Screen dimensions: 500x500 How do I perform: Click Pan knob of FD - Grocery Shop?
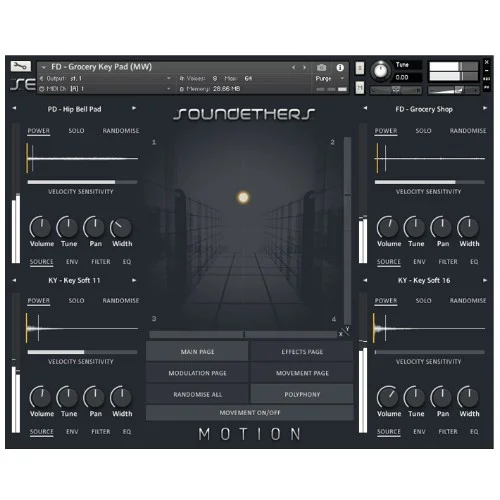442,227
